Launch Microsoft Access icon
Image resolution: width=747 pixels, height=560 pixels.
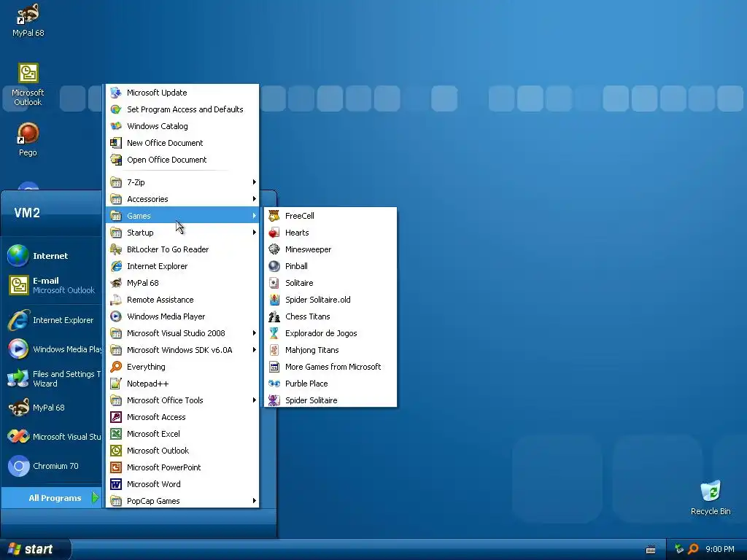coord(116,417)
